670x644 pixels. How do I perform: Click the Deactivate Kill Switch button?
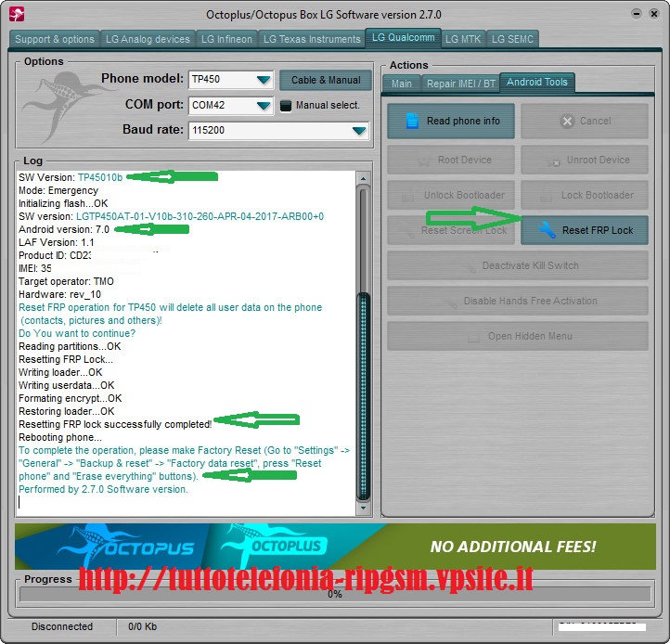tap(518, 265)
